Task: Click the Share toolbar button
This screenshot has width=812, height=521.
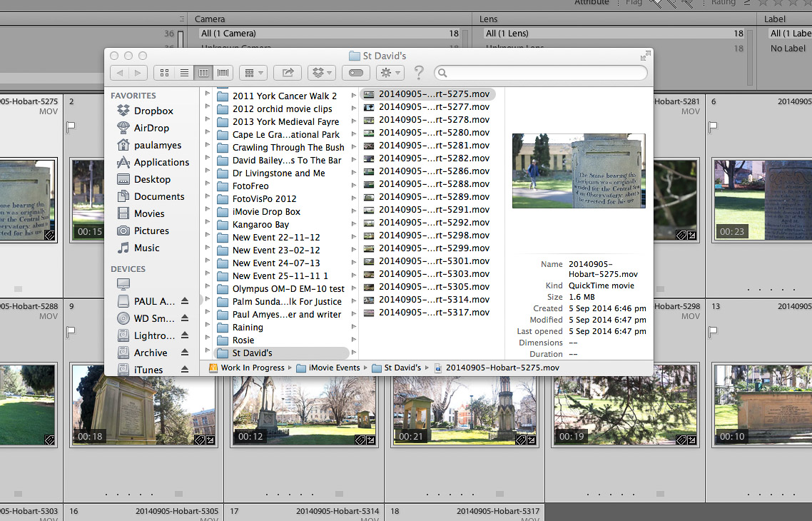Action: click(x=288, y=73)
